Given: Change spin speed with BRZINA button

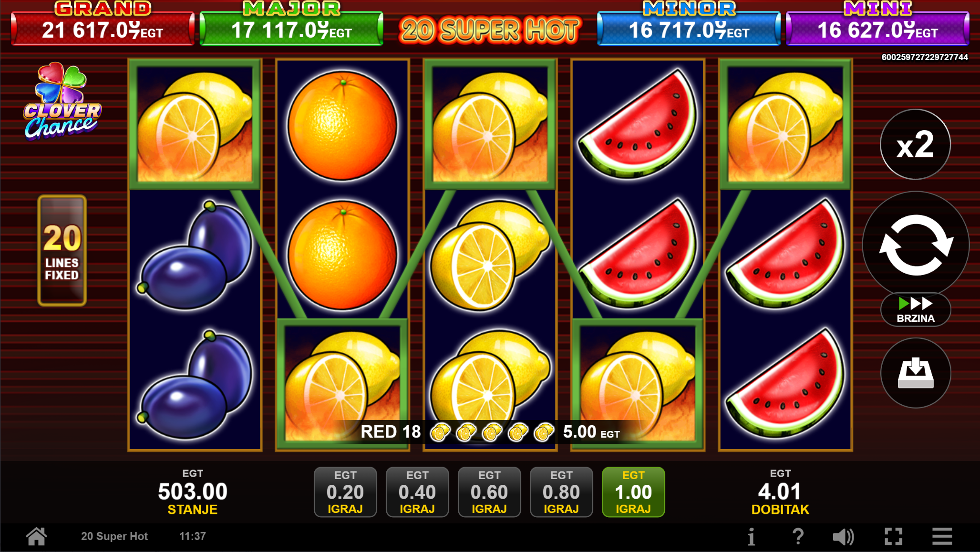Looking at the screenshot, I should (916, 310).
